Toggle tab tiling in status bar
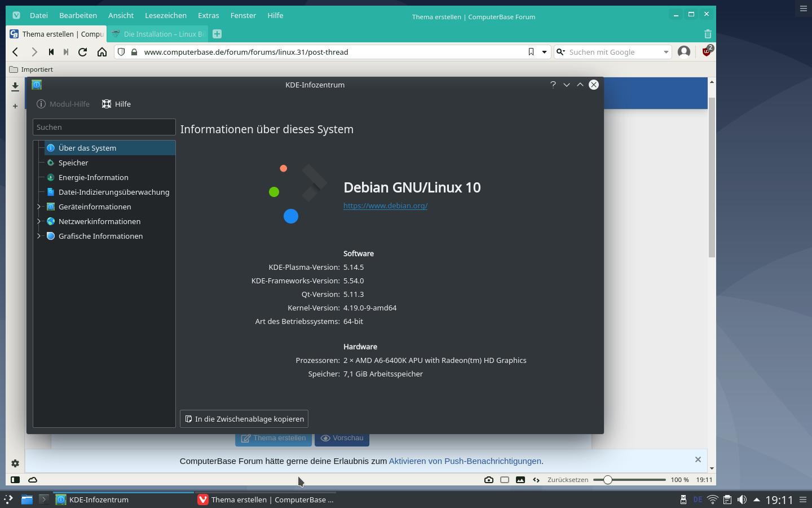This screenshot has height=508, width=812. pyautogui.click(x=505, y=480)
